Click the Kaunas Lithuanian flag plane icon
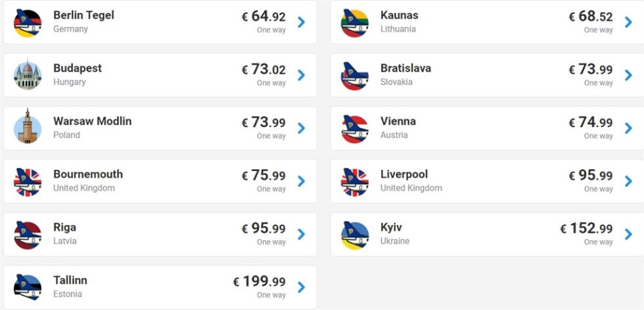This screenshot has height=310, width=644. click(355, 23)
